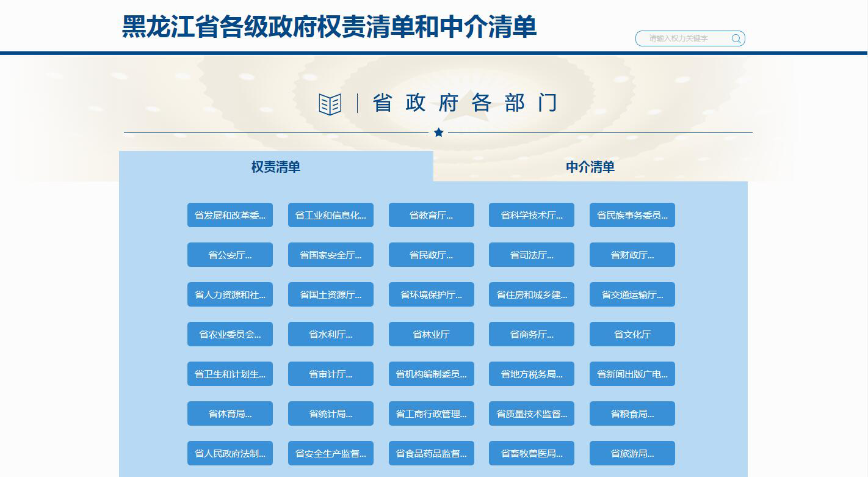Image resolution: width=868 pixels, height=477 pixels.
Task: Open 省财政厅... department
Action: pyautogui.click(x=632, y=255)
